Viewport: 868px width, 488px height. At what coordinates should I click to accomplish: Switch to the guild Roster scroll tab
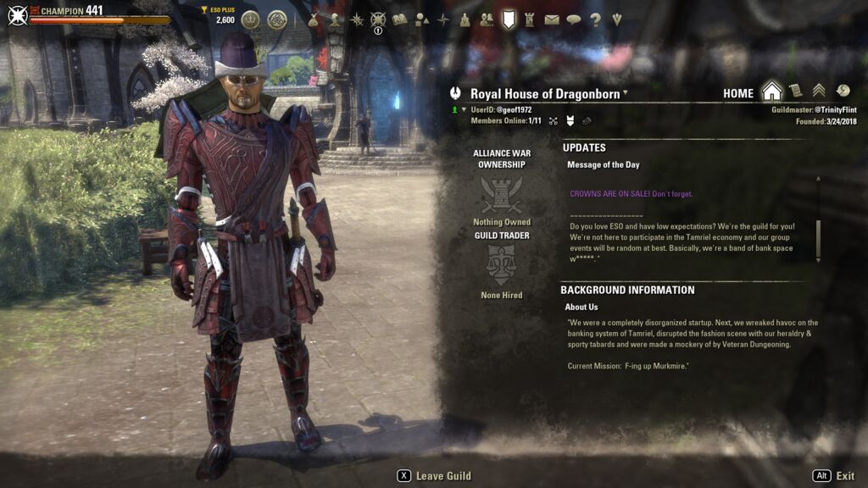coord(795,91)
